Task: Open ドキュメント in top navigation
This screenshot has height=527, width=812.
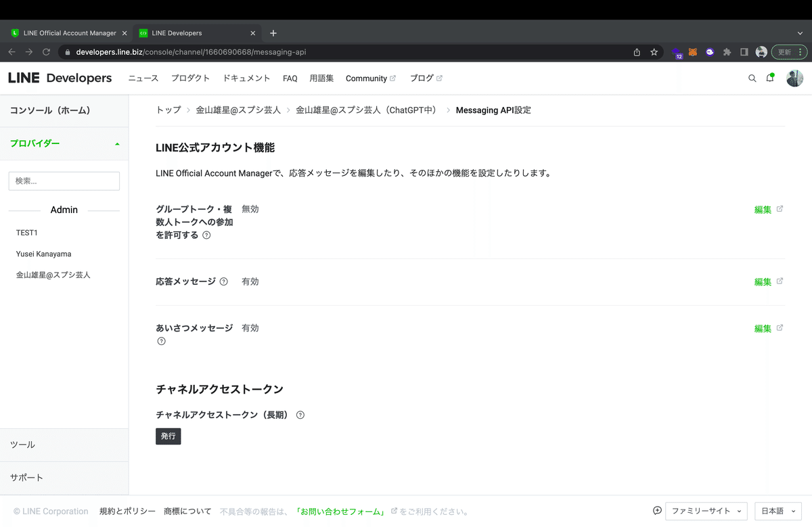Action: click(x=246, y=78)
